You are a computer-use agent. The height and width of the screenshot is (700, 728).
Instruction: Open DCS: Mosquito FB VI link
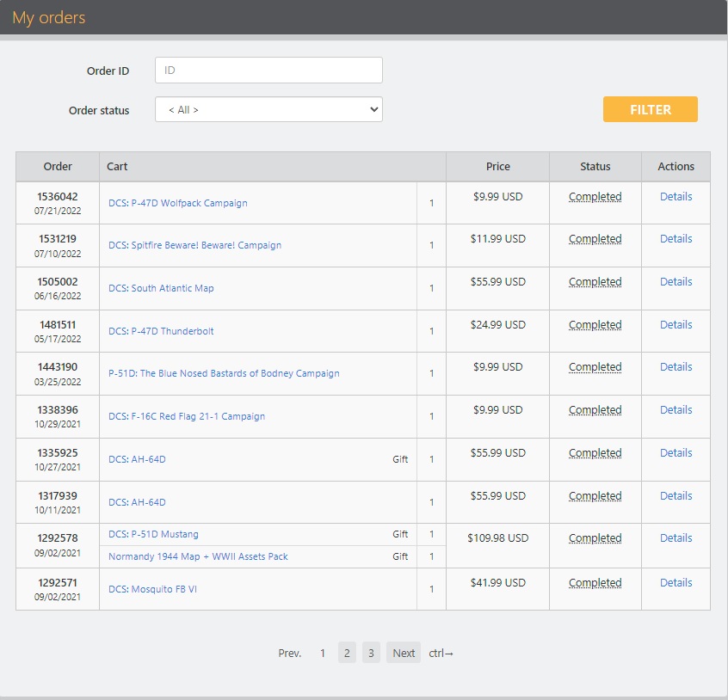click(x=153, y=589)
